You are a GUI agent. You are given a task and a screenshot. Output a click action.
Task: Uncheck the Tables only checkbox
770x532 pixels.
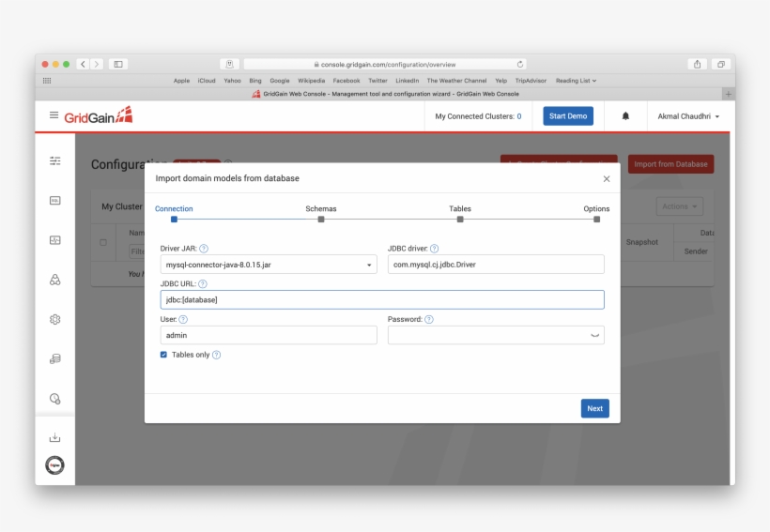click(163, 355)
